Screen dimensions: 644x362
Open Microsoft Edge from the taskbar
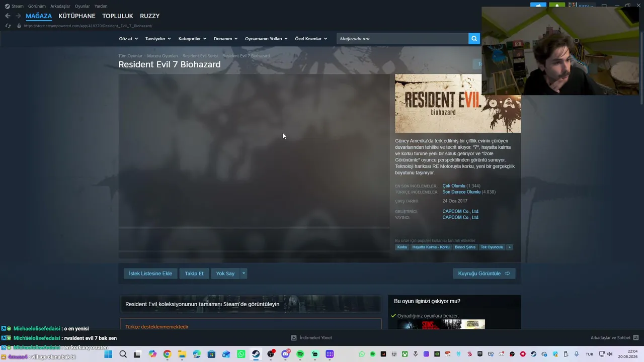tap(197, 354)
